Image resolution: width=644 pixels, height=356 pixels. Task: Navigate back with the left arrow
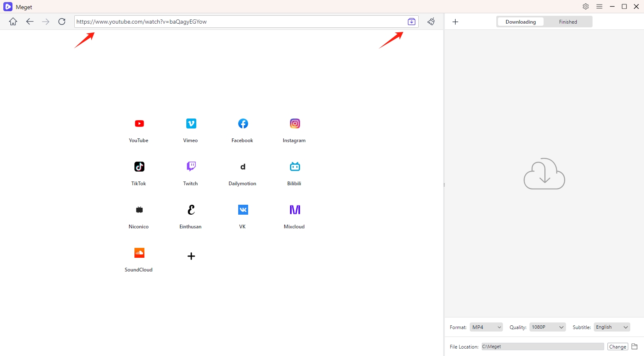pos(29,22)
